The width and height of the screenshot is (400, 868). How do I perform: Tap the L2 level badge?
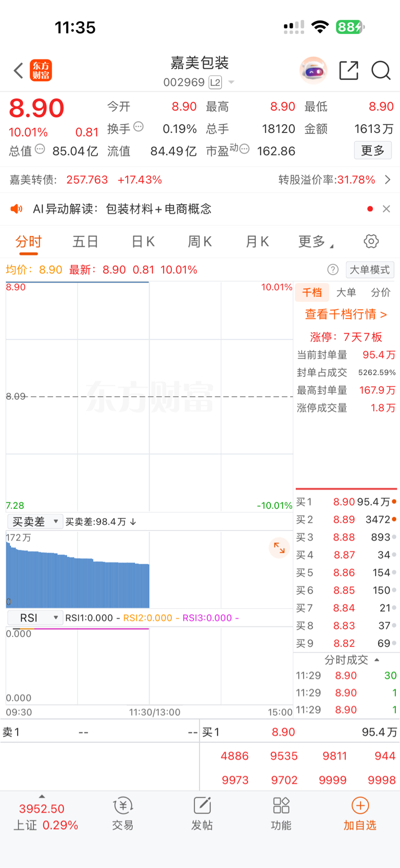pyautogui.click(x=215, y=82)
